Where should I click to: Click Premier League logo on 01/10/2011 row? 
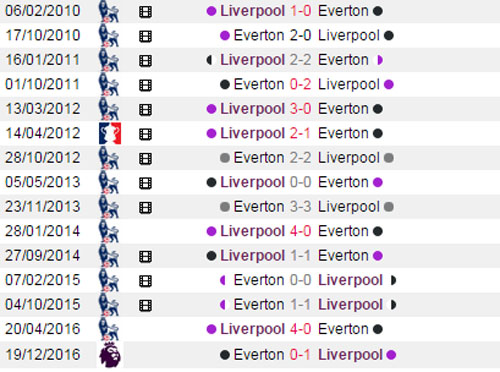109,85
